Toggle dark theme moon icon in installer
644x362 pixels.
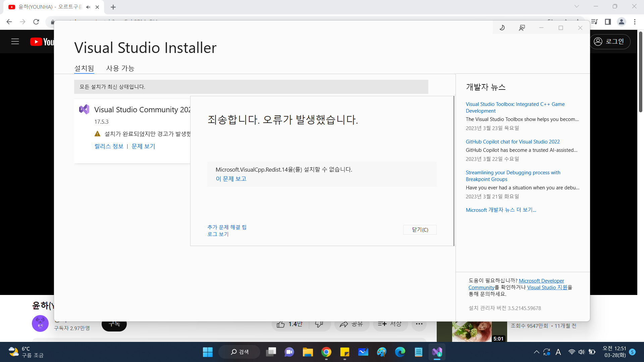click(x=502, y=28)
